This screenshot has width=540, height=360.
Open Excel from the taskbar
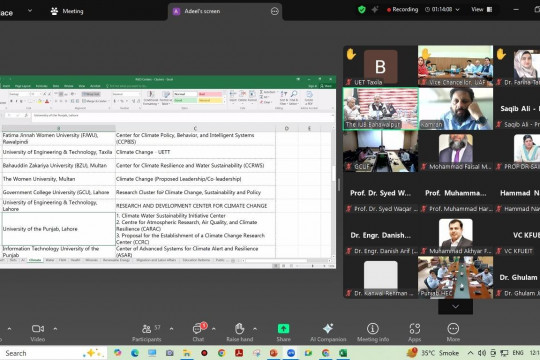pyautogui.click(x=343, y=353)
